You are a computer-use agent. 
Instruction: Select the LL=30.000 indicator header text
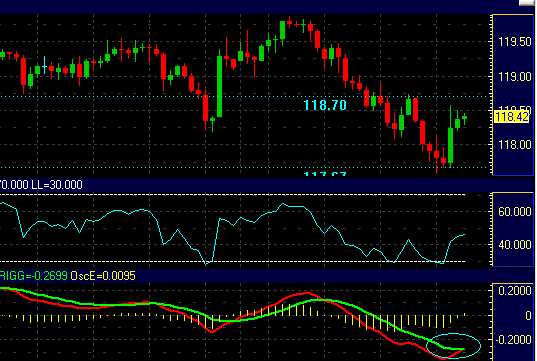[x=57, y=185]
